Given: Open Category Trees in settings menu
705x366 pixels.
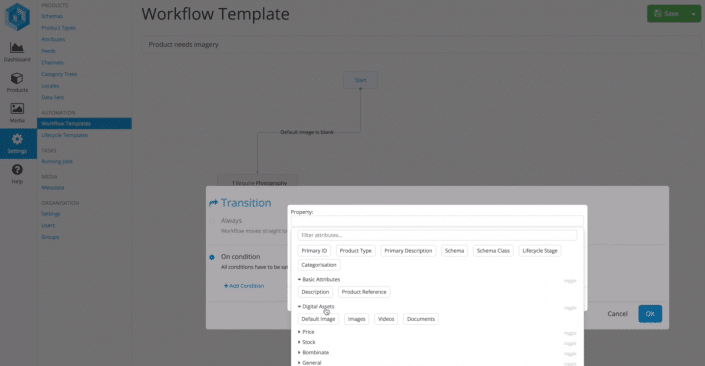Looking at the screenshot, I should click(x=59, y=74).
